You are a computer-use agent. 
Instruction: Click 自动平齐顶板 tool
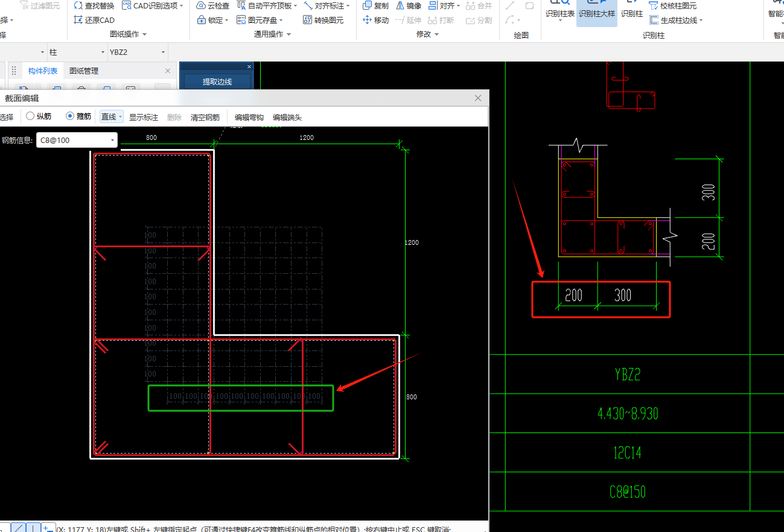coord(267,5)
